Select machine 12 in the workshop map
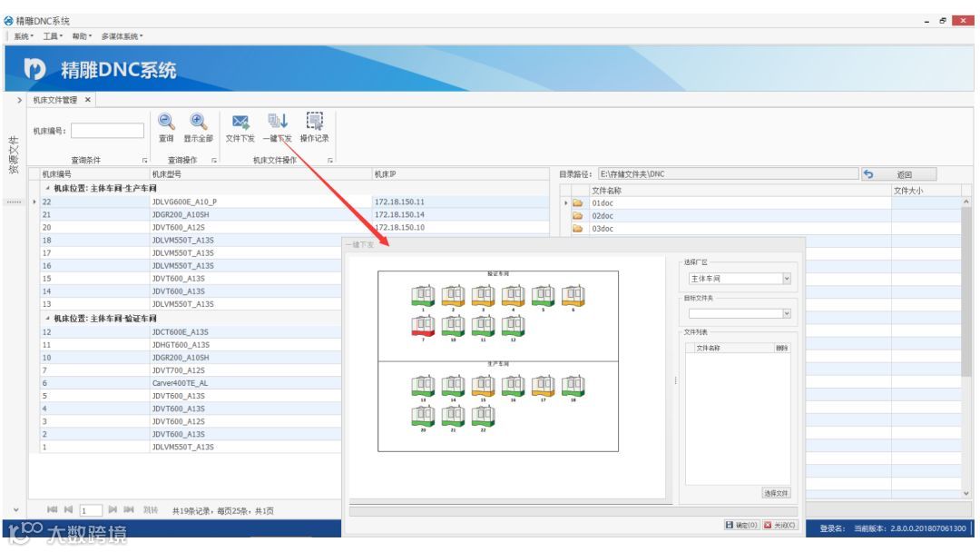 513,325
